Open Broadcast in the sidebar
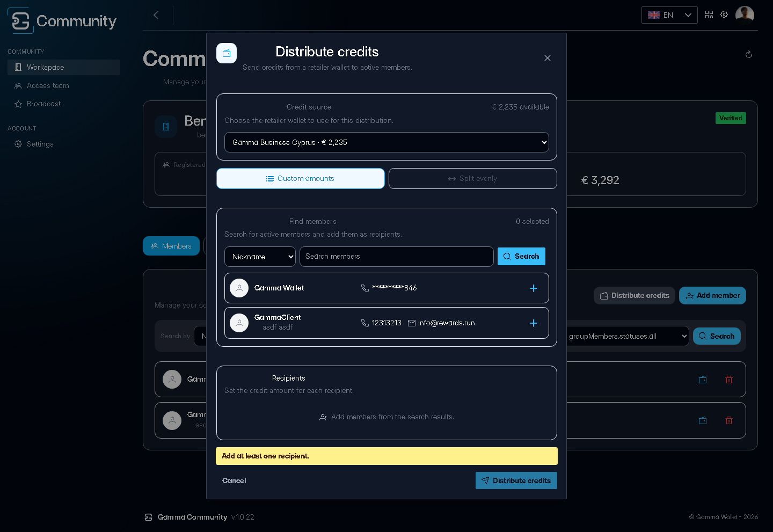 click(x=64, y=104)
